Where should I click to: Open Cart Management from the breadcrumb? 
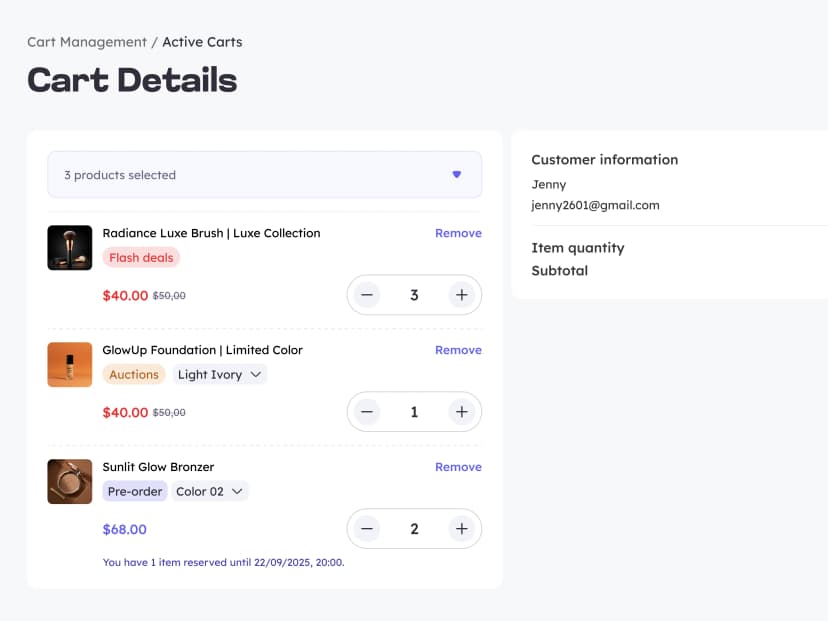click(x=86, y=42)
